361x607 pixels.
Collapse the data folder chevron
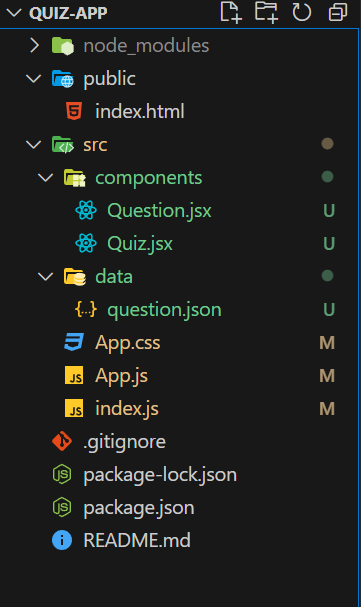click(46, 277)
